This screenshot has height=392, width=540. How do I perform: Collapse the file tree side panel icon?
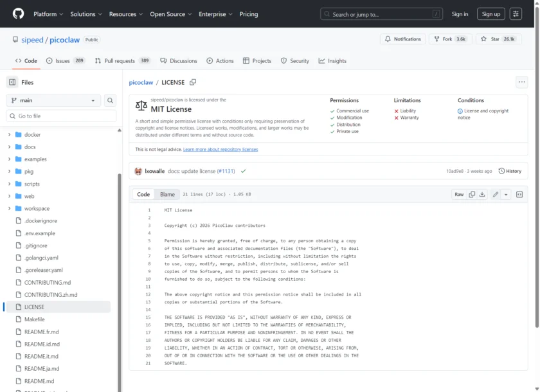click(12, 82)
